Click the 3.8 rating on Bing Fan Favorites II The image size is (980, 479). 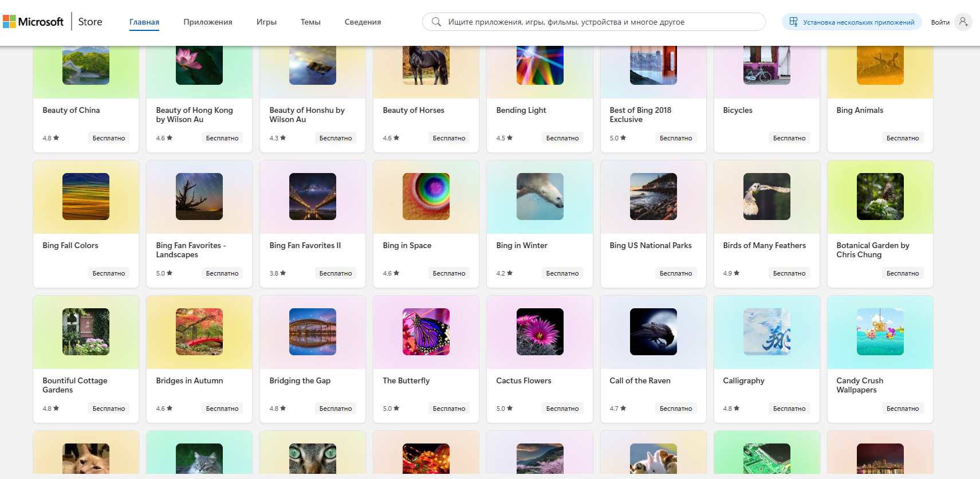tap(277, 273)
